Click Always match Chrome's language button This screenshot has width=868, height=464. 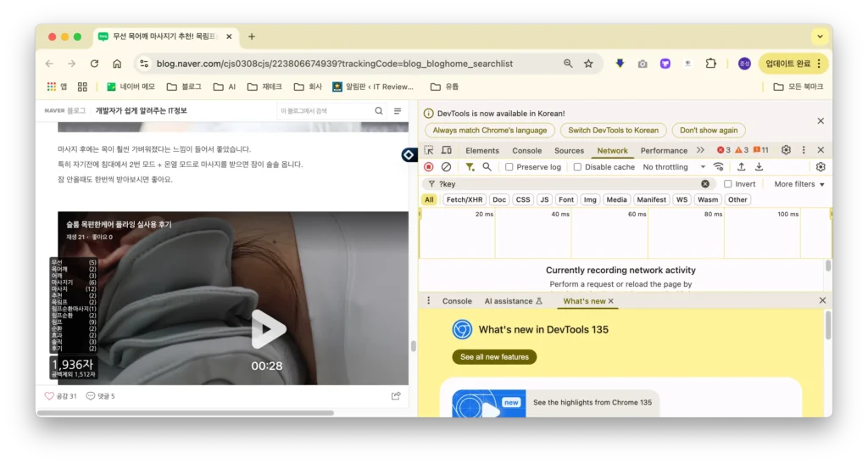coord(489,130)
